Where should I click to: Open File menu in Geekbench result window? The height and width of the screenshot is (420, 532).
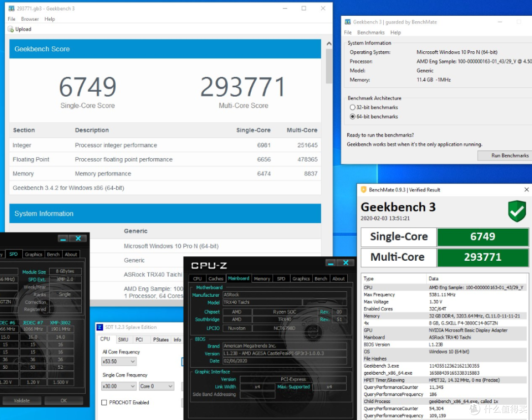[11, 19]
